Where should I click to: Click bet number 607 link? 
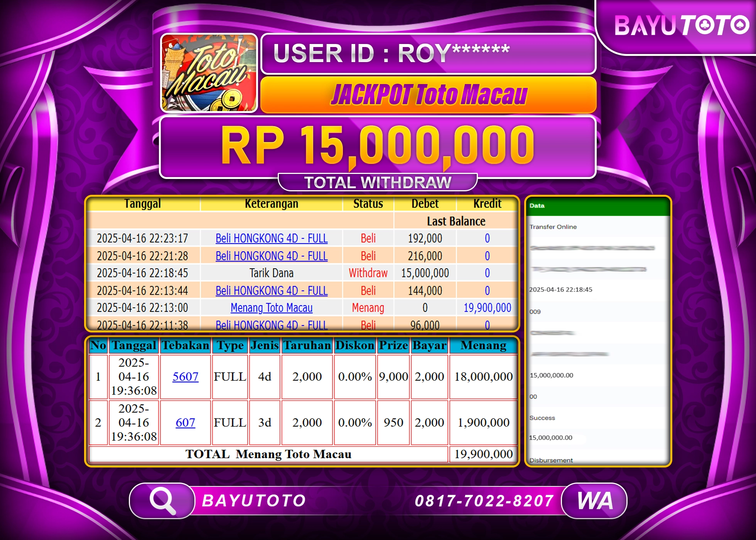[185, 422]
